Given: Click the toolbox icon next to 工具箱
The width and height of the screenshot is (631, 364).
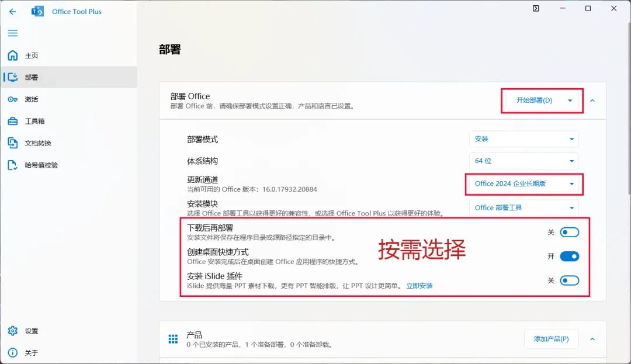Looking at the screenshot, I should tap(12, 121).
